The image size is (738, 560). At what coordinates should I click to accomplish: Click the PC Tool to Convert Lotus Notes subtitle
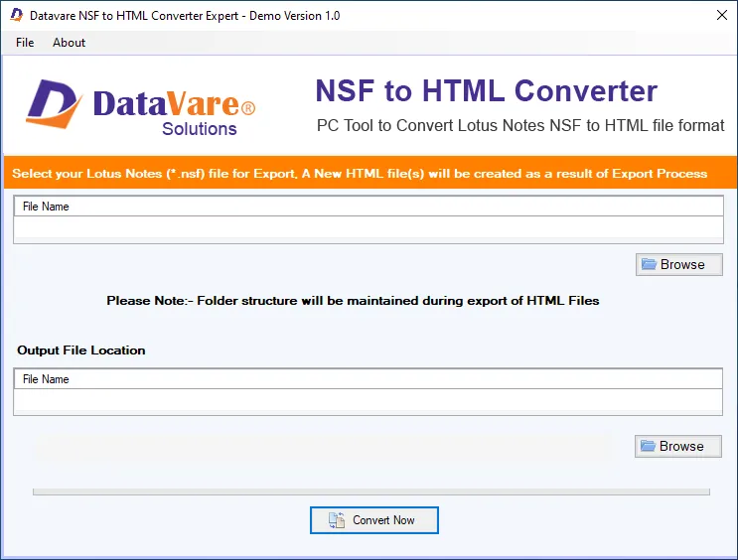(x=520, y=126)
